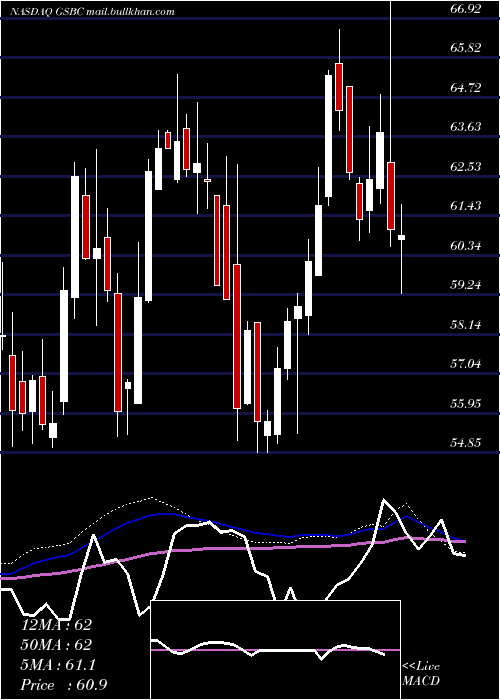Click the 60.34 price axis label

466,245
